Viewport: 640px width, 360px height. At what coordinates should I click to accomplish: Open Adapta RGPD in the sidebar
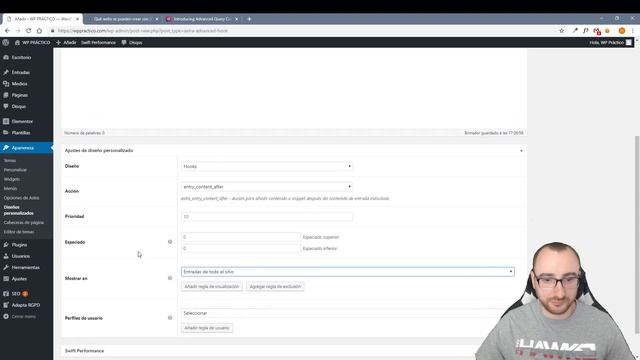[26, 305]
